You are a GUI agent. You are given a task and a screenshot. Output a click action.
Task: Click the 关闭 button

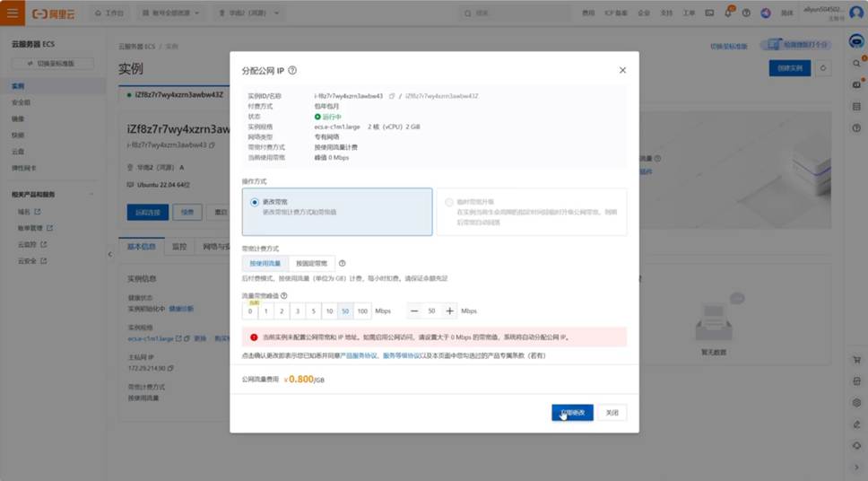[x=612, y=413]
